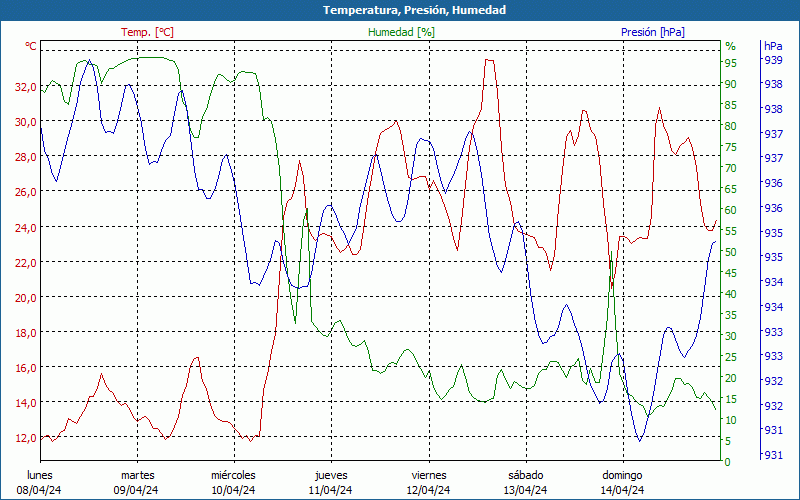Click the 25 humidity axis value
The image size is (800, 500).
pyautogui.click(x=731, y=357)
